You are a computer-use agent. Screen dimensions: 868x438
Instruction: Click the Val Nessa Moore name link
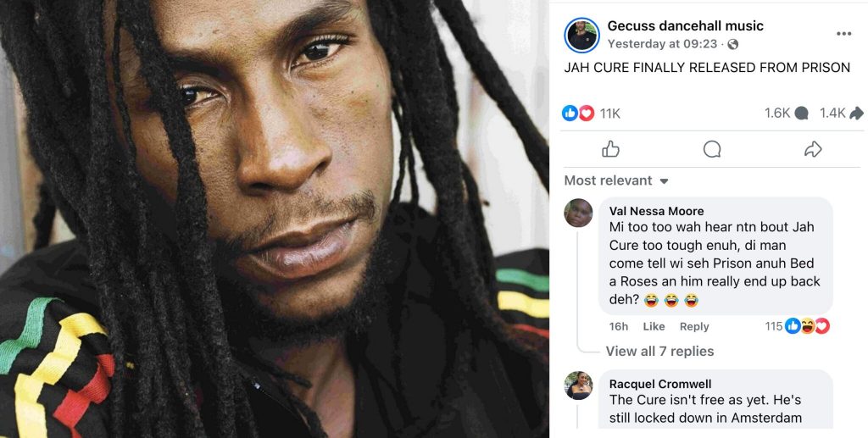657,211
